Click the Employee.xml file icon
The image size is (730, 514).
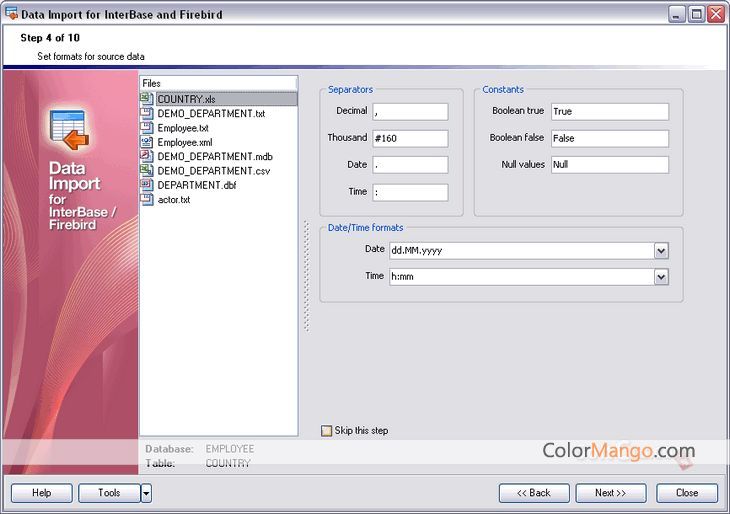coord(147,142)
